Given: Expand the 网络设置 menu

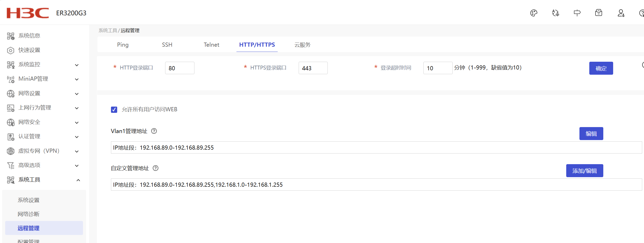Looking at the screenshot, I should coord(43,93).
